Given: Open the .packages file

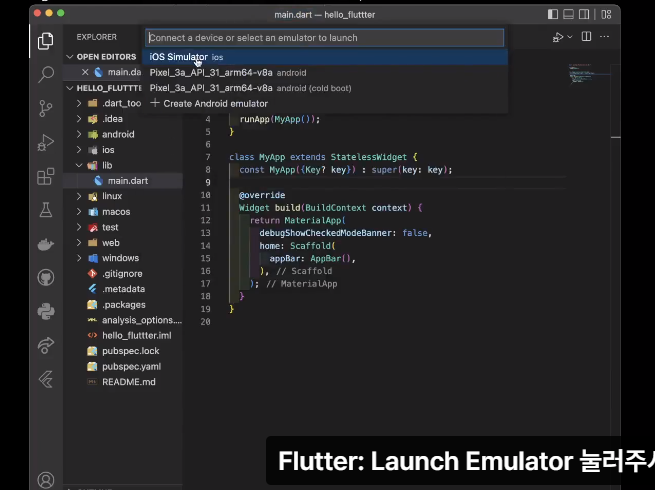Looking at the screenshot, I should point(124,305).
